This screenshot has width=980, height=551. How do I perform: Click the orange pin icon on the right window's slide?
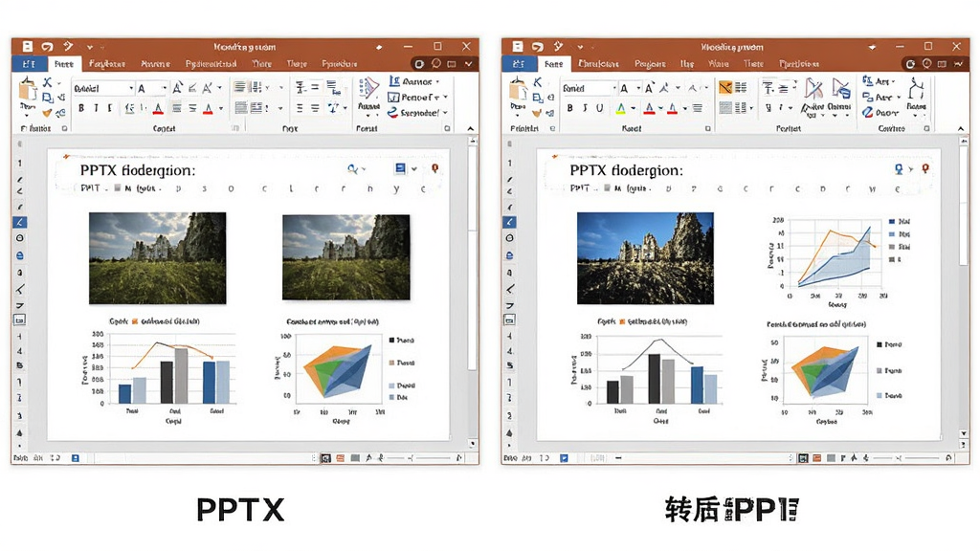(x=925, y=168)
